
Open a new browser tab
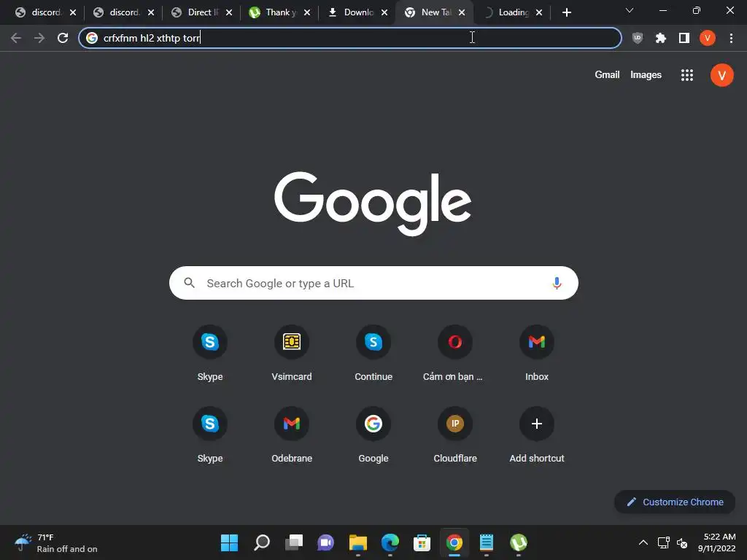tap(566, 13)
